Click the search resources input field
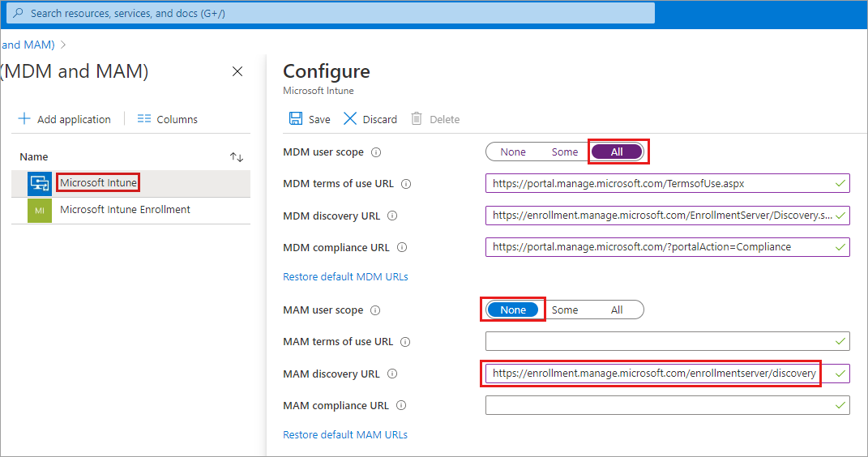This screenshot has height=457, width=868. click(x=331, y=13)
